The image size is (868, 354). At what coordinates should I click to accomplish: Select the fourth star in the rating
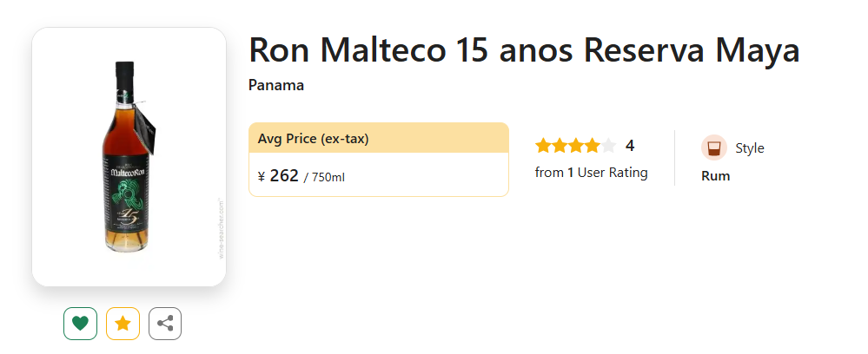click(593, 146)
